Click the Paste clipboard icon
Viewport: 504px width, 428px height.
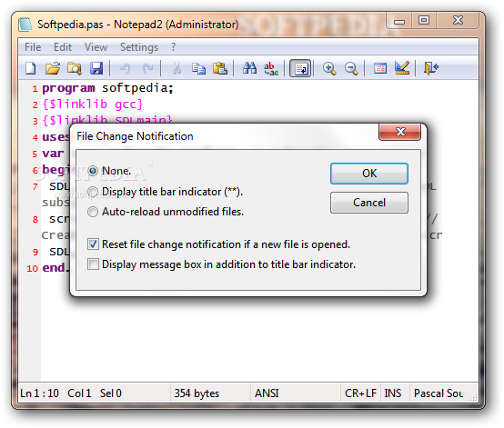[x=220, y=68]
